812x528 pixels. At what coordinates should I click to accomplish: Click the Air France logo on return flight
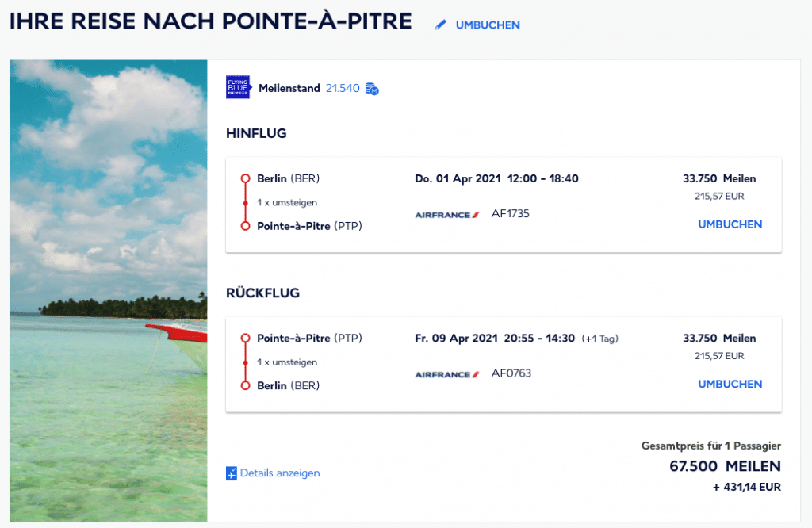tap(447, 373)
